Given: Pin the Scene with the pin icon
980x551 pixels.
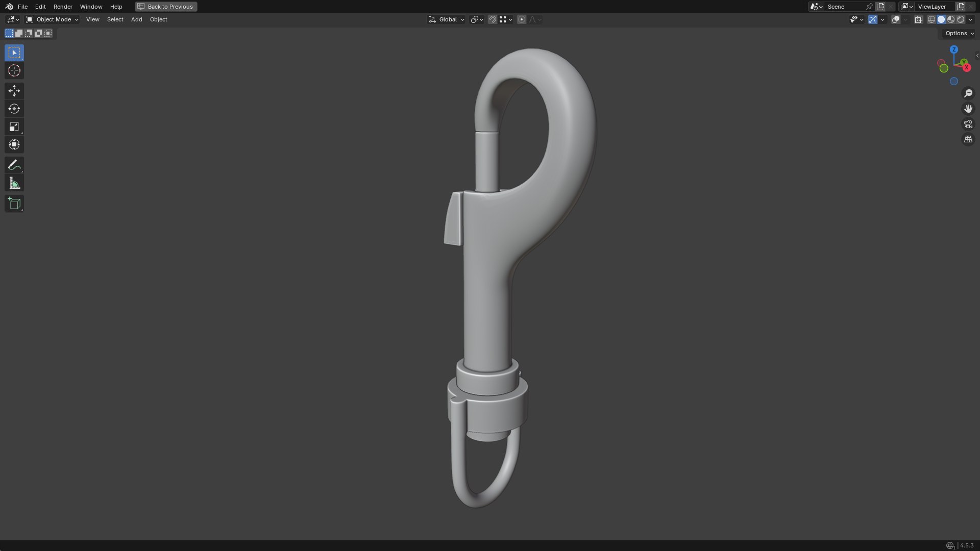Looking at the screenshot, I should click(869, 7).
